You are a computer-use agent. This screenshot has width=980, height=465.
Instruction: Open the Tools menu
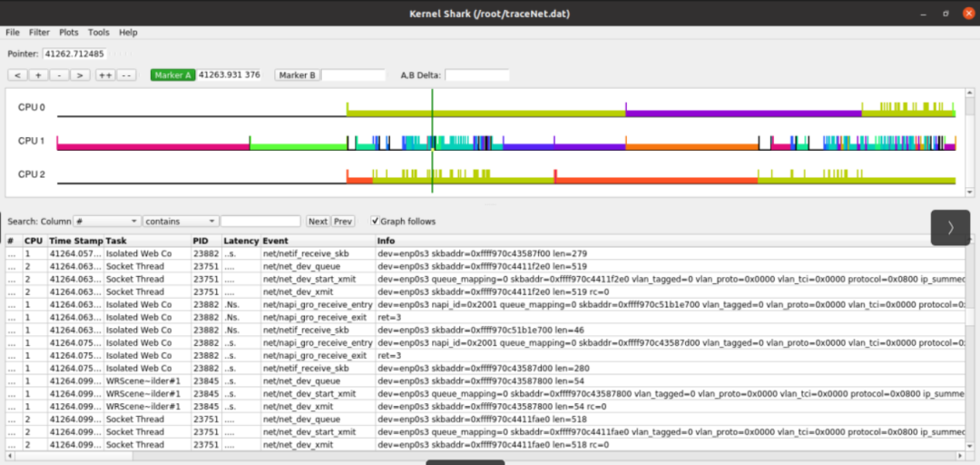[x=99, y=33]
